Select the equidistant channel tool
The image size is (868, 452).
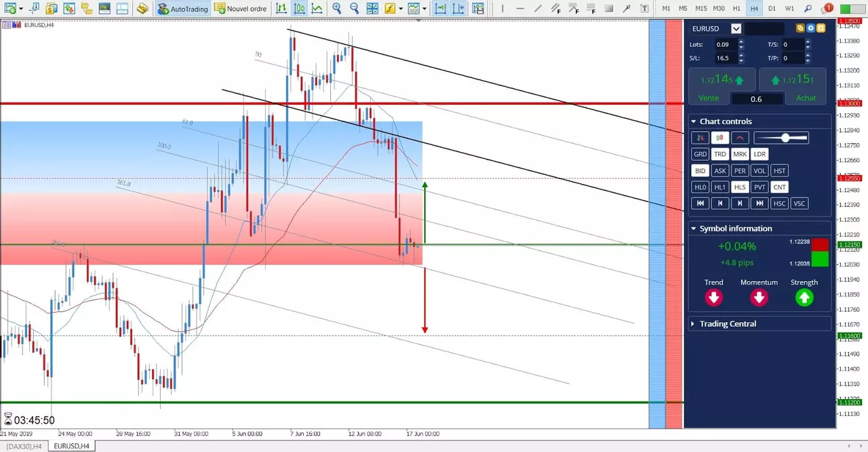[x=556, y=8]
